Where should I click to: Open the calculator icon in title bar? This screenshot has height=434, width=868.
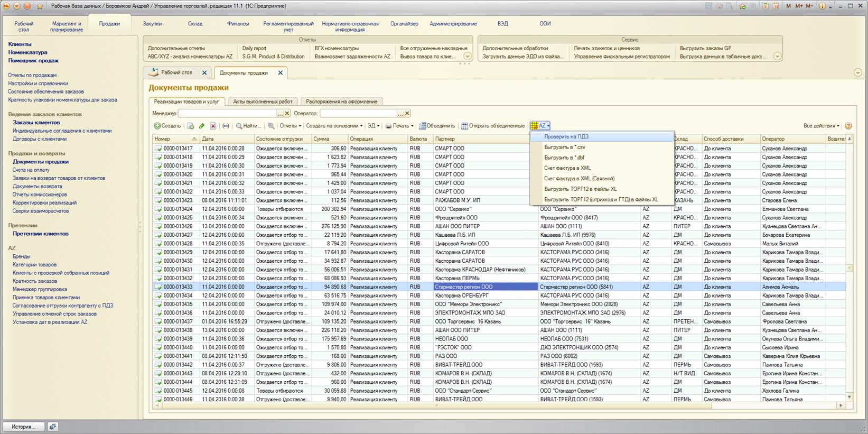pyautogui.click(x=765, y=6)
